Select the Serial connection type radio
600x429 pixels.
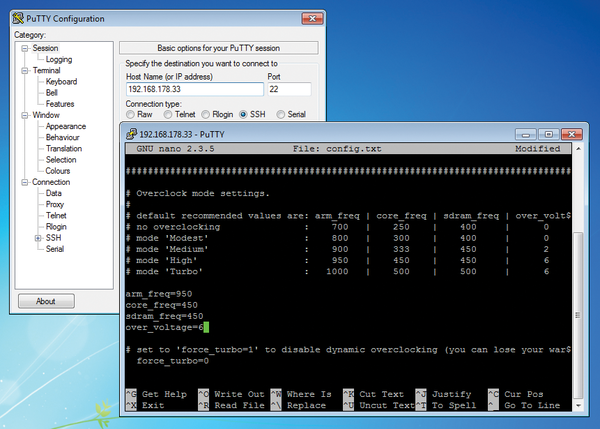[x=280, y=114]
